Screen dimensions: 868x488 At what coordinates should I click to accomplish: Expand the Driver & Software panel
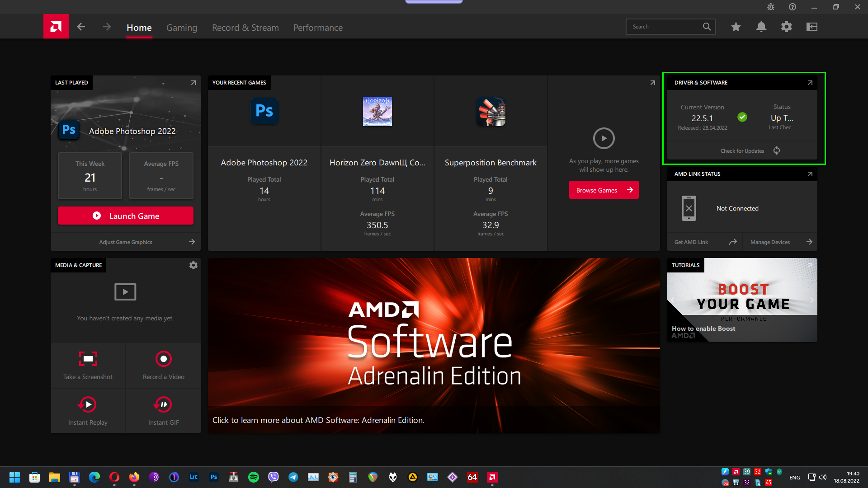coord(810,83)
